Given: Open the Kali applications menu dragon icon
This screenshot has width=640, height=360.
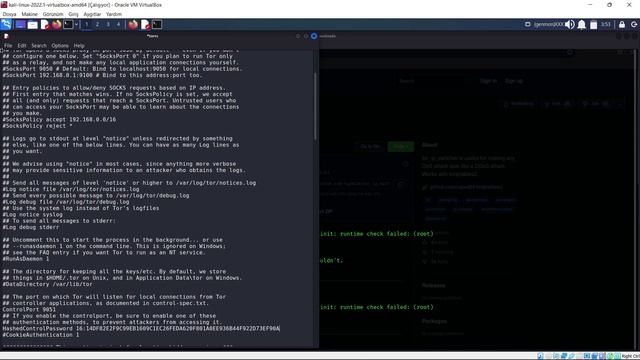Looking at the screenshot, I should tap(6, 24).
